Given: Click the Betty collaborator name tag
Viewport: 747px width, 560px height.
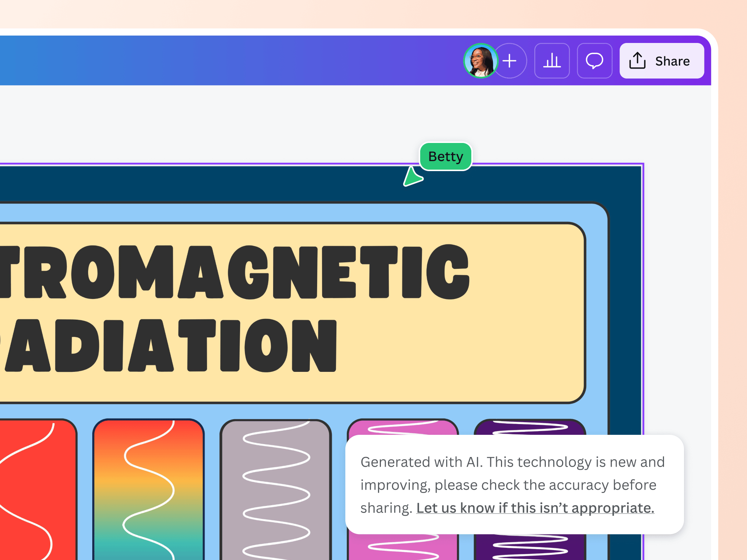Looking at the screenshot, I should [x=445, y=156].
